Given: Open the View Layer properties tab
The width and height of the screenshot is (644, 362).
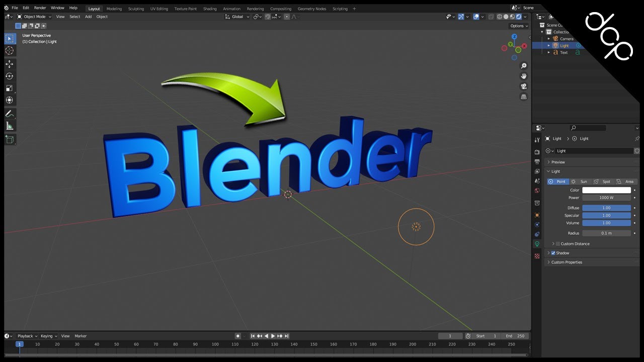Looking at the screenshot, I should click(537, 171).
